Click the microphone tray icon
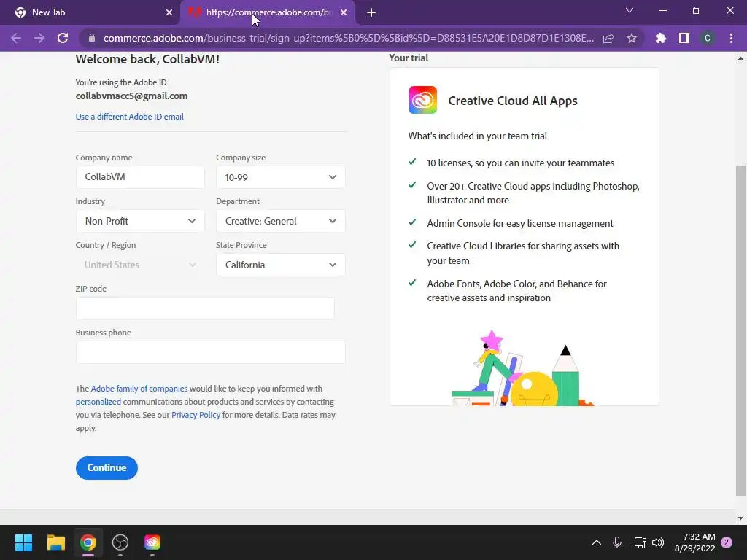The height and width of the screenshot is (560, 747). pyautogui.click(x=617, y=542)
